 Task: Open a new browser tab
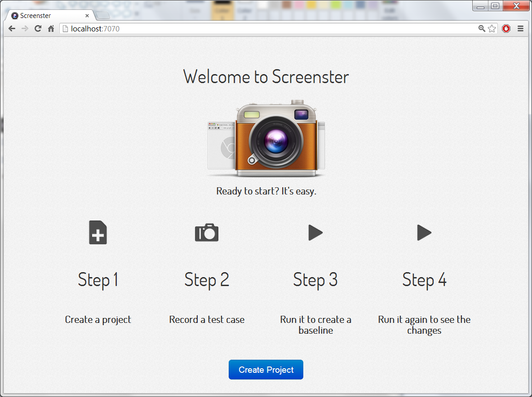click(x=103, y=16)
